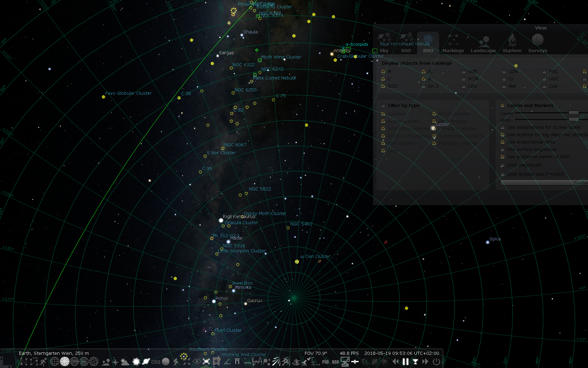
Task: Toggle the IC catalog checkbox
Action: pos(424,71)
